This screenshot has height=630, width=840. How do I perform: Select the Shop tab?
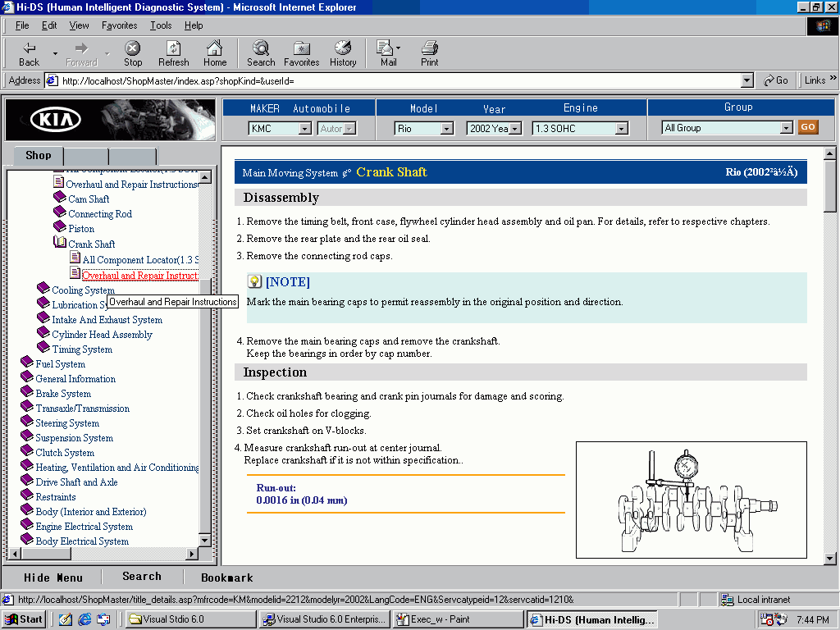click(x=38, y=156)
